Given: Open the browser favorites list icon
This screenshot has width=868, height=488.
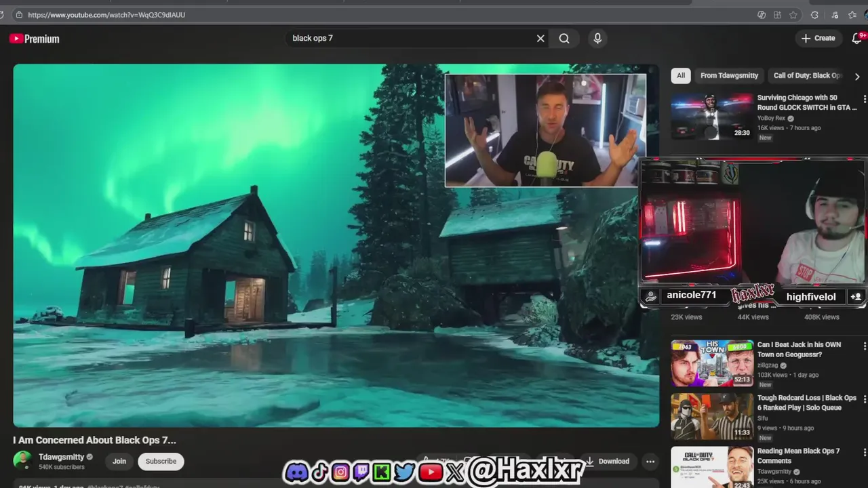Looking at the screenshot, I should point(852,15).
